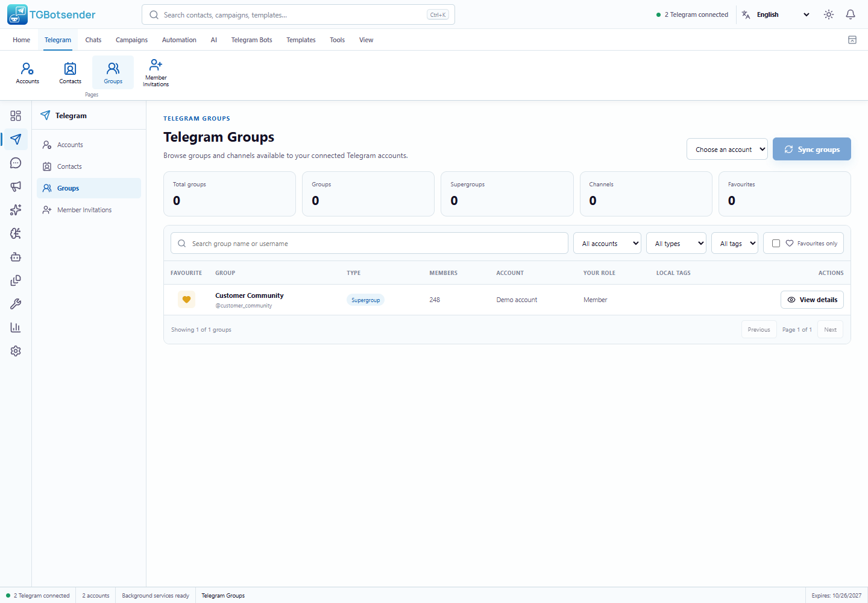Image resolution: width=868 pixels, height=603 pixels.
Task: Toggle favourite heart for Customer Community
Action: click(186, 300)
